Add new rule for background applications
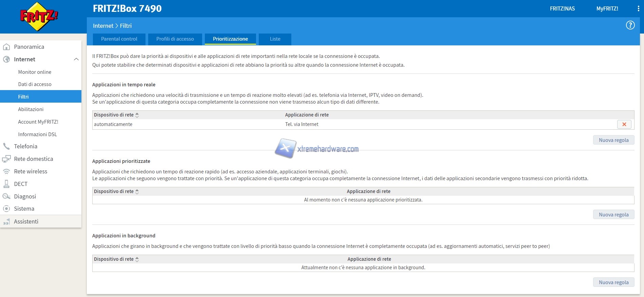Viewport: 644px width, 297px height. [613, 282]
